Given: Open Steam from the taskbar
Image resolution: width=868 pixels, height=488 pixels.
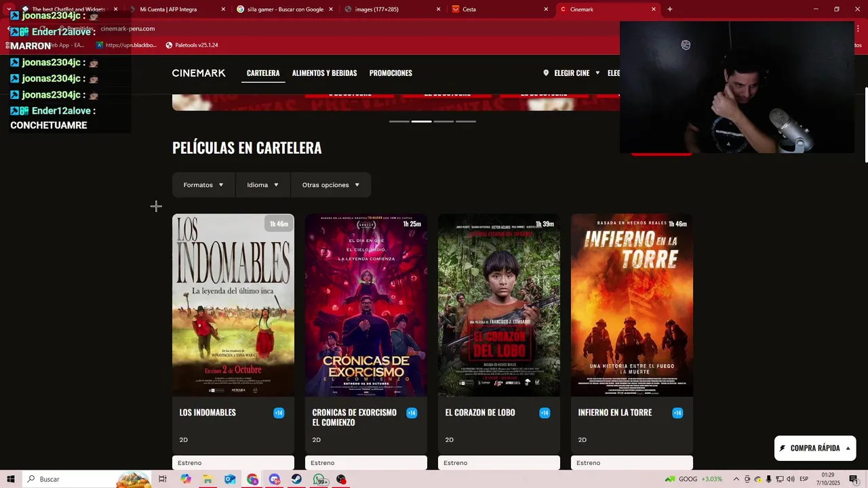Looking at the screenshot, I should point(297,479).
